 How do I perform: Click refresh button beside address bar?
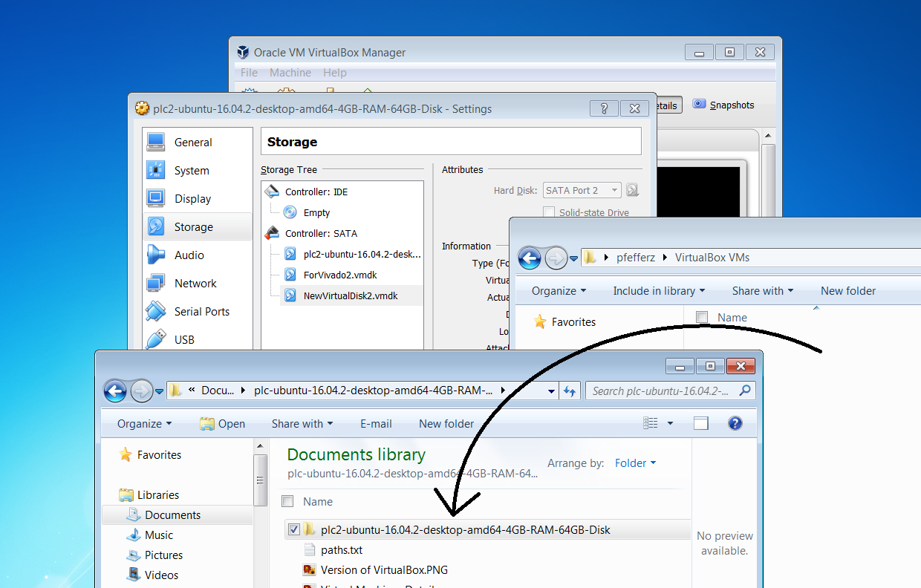coord(570,391)
